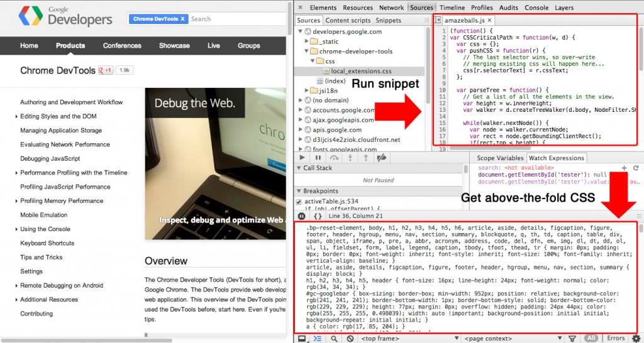Click Products in the site navigation

(70, 45)
